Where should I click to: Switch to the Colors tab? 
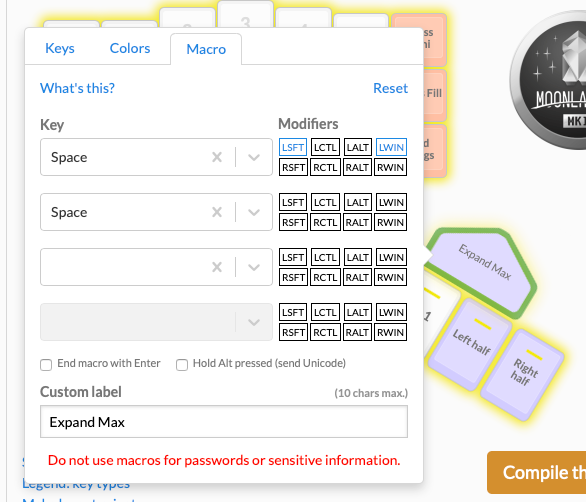tap(130, 48)
